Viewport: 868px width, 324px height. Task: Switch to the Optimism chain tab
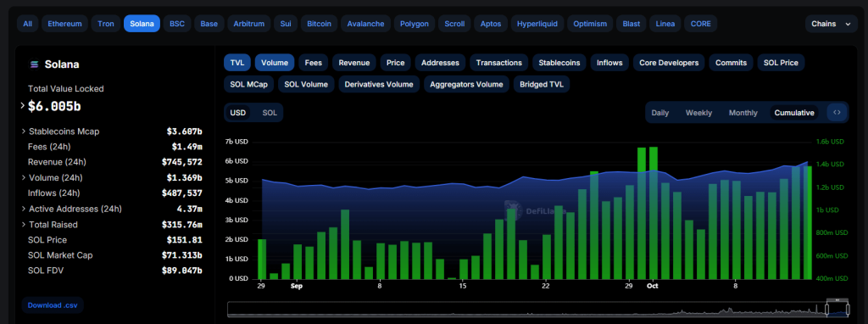[590, 24]
